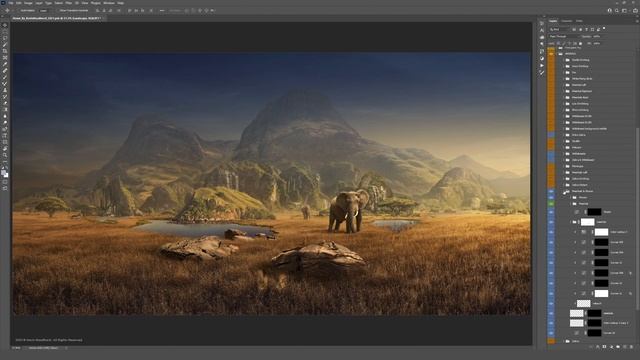The height and width of the screenshot is (360, 640).
Task: Select the Move tool in the toolbox
Action: [5, 25]
